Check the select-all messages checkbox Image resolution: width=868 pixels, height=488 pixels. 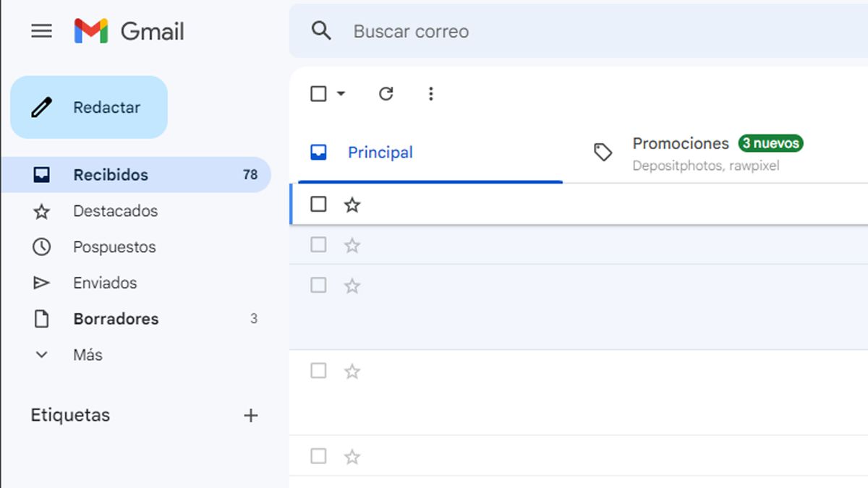pyautogui.click(x=318, y=93)
